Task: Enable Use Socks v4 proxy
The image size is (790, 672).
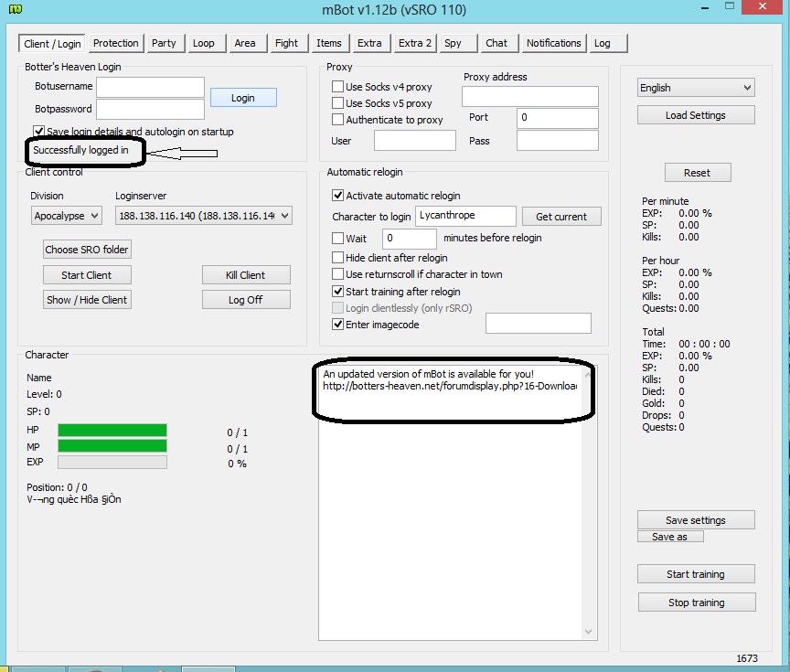Action: 337,87
